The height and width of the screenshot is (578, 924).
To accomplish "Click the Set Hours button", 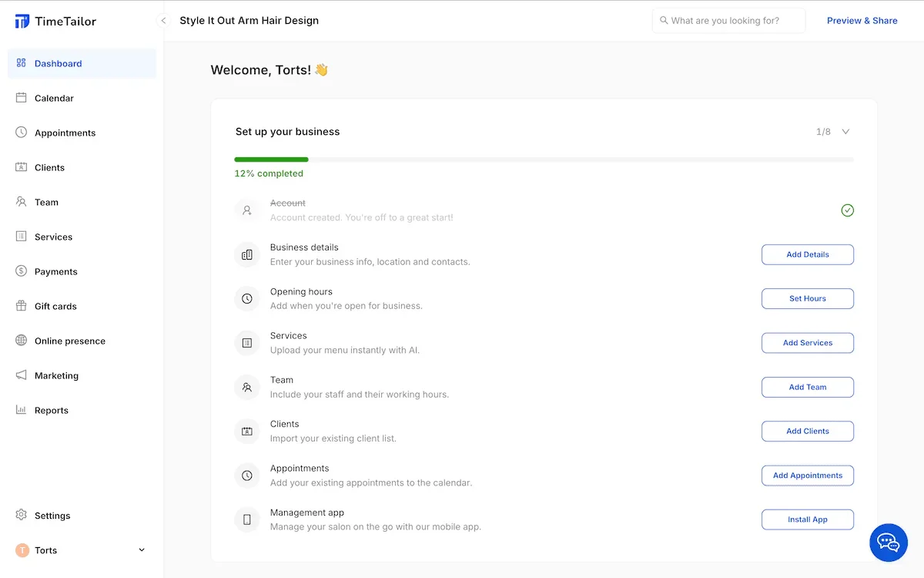I will (x=808, y=298).
